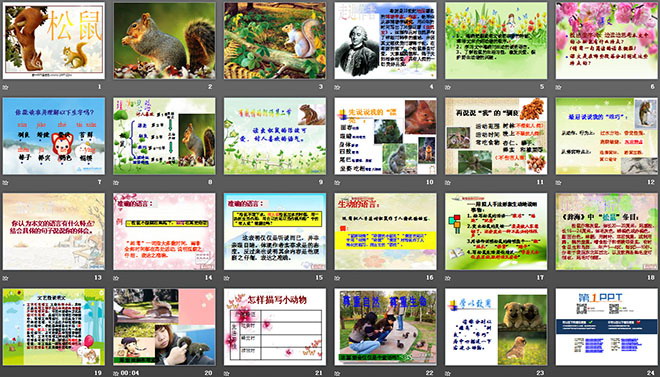Image resolution: width=660 pixels, height=377 pixels.
Task: Click animation star icon under slide 17
Action: (x=448, y=278)
